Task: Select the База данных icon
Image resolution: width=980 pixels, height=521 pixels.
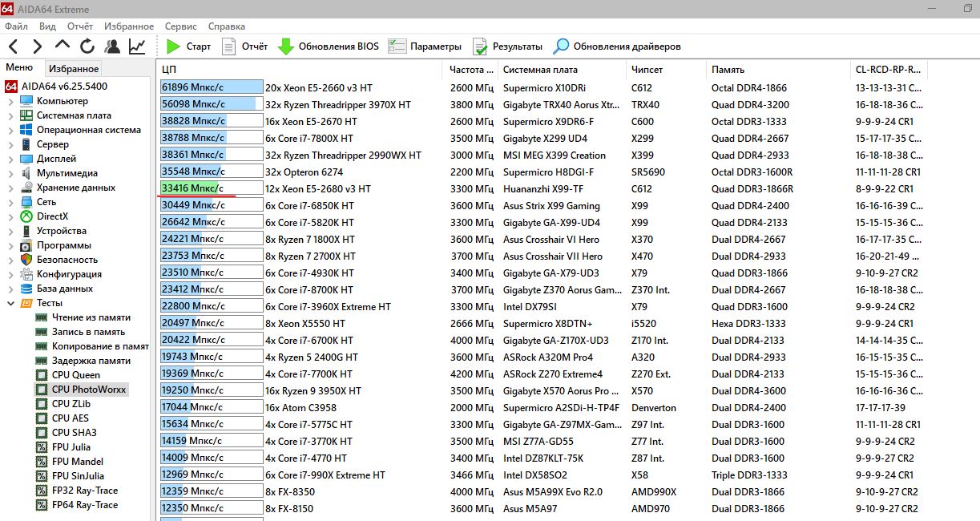Action: [26, 289]
